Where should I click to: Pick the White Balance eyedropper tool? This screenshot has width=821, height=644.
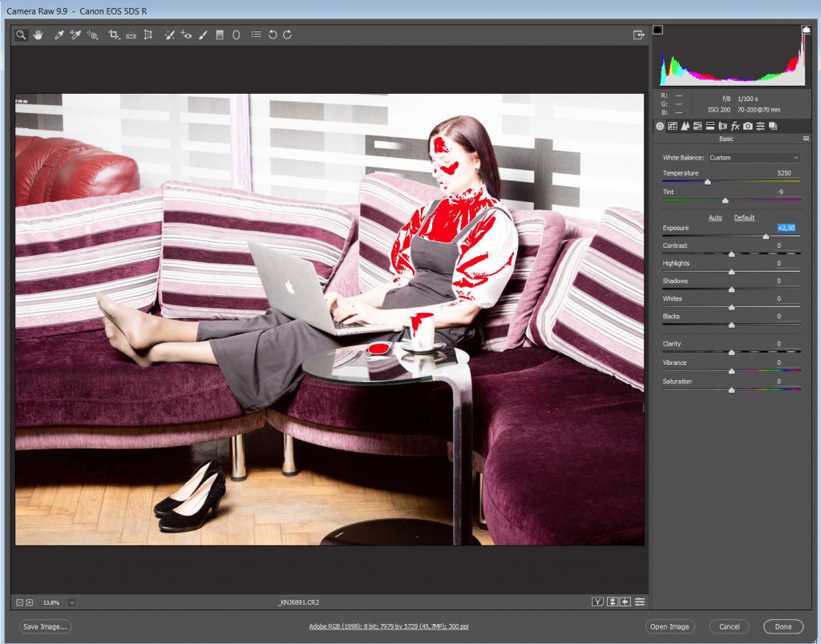pos(59,35)
